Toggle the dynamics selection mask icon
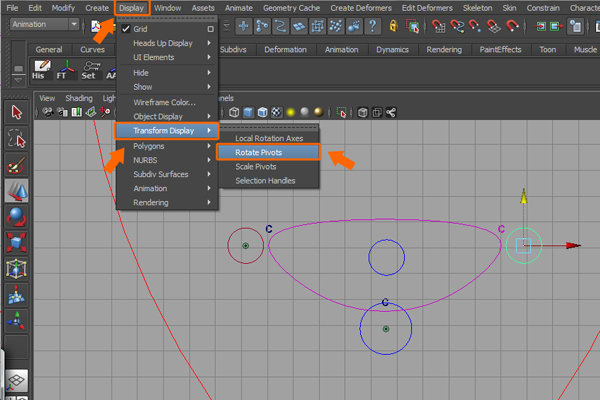 (x=336, y=26)
